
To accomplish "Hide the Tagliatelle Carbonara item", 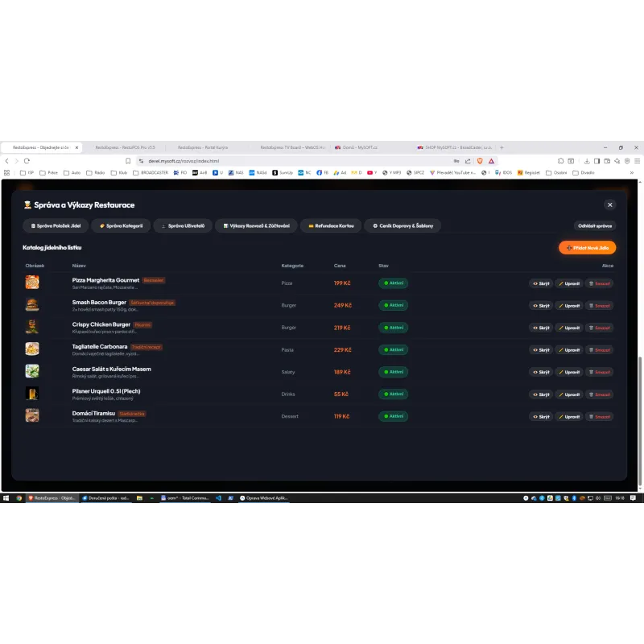I will point(541,350).
